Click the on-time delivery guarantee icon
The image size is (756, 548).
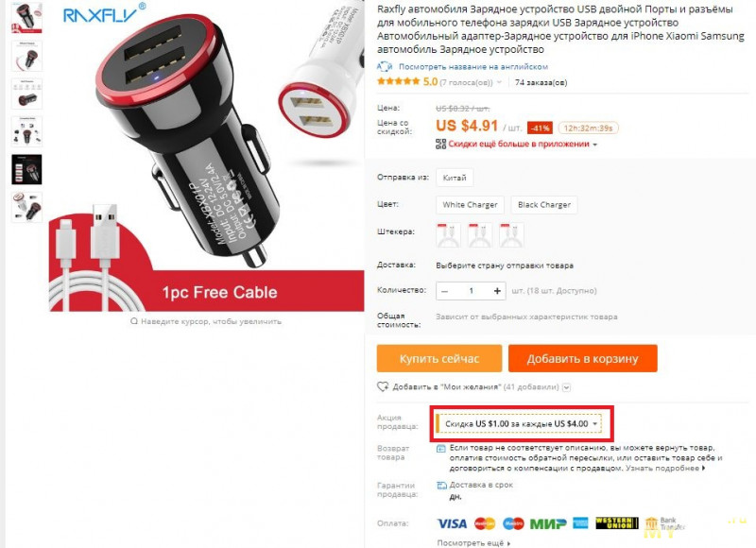[441, 486]
